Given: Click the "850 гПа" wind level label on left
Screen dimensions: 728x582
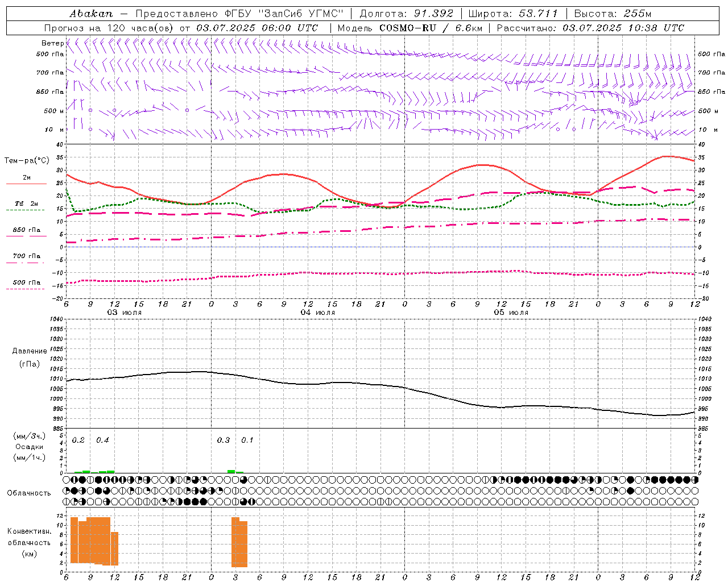Looking at the screenshot, I should 50,92.
